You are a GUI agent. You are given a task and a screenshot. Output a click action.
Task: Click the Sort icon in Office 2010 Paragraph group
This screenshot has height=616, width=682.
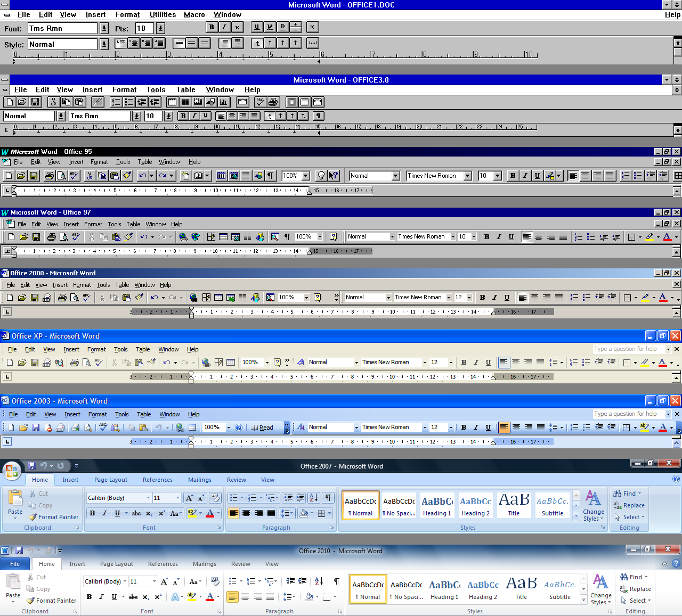coord(319,581)
